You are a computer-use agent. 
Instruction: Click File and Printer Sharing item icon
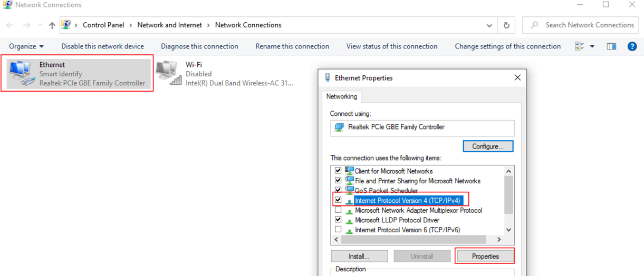(x=349, y=181)
